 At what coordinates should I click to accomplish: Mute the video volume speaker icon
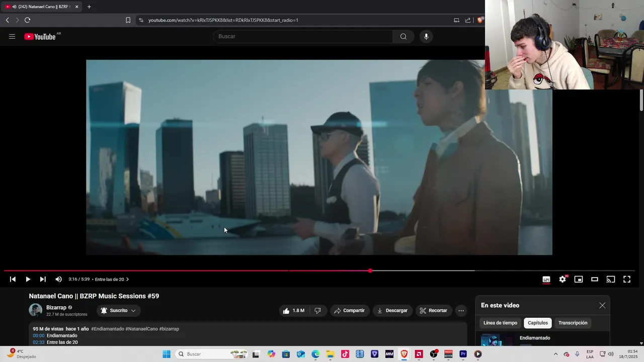click(x=58, y=279)
